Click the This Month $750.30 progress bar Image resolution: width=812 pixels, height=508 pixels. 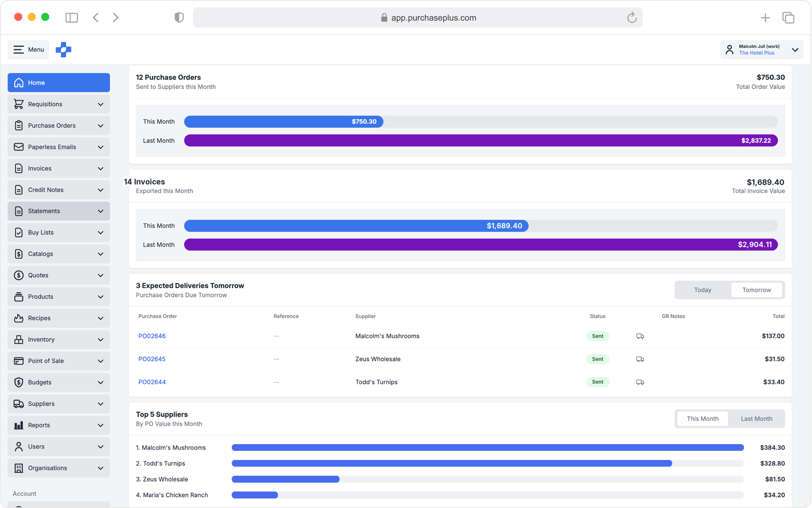tap(283, 122)
